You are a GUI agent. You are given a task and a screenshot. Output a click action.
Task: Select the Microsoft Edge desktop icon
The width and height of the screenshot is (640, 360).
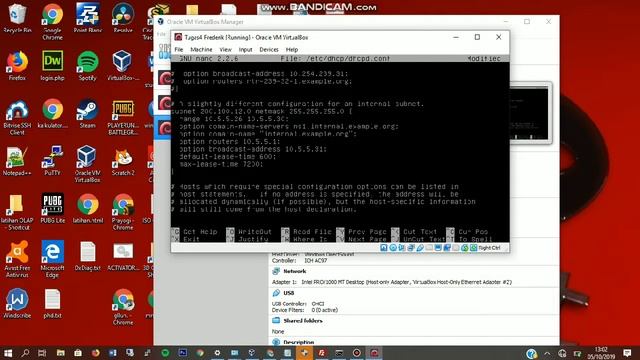(x=52, y=259)
